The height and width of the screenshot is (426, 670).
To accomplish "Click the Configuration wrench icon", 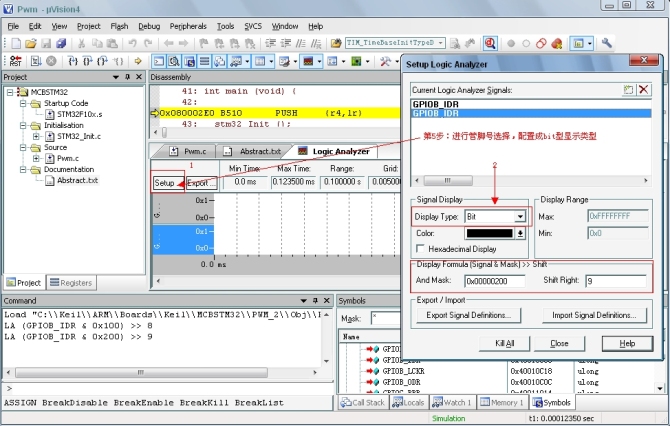I will 607,43.
